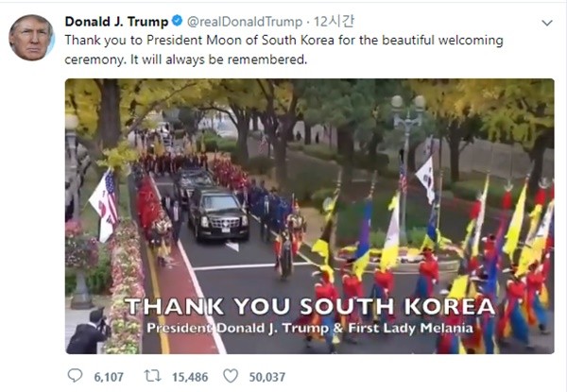The height and width of the screenshot is (392, 567).
Task: Click the black limousine in the video
Action: [x=218, y=214]
